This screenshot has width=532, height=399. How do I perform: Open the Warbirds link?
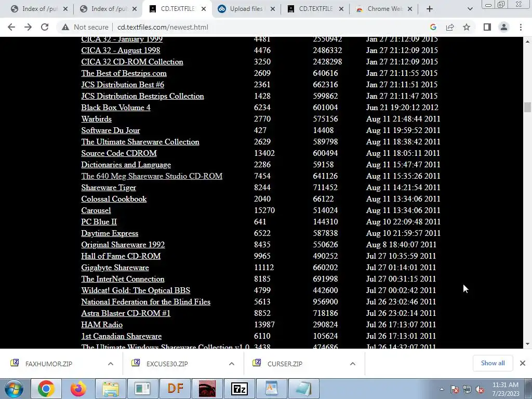point(96,119)
